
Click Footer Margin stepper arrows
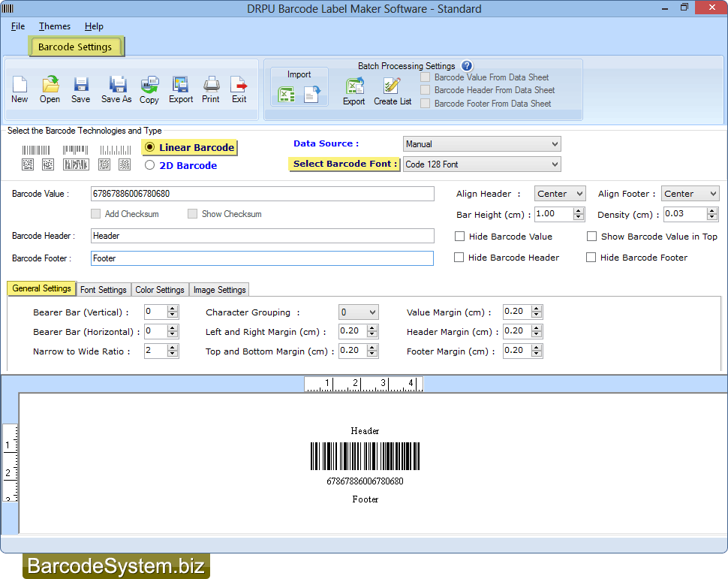click(537, 351)
